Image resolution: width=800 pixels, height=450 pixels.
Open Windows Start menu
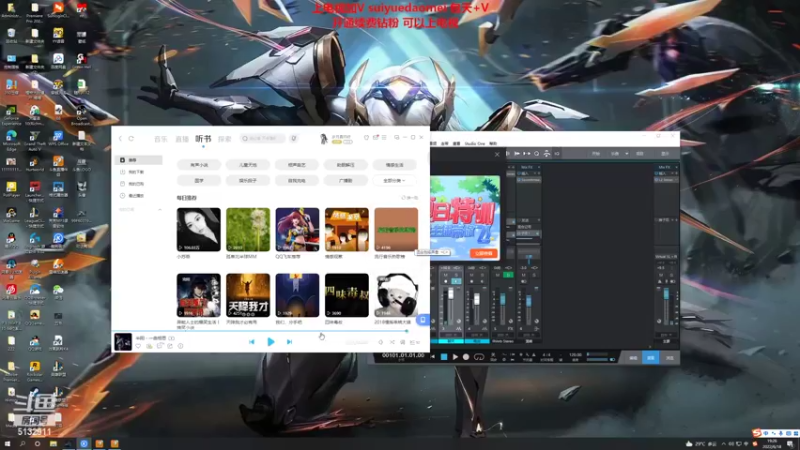7,444
